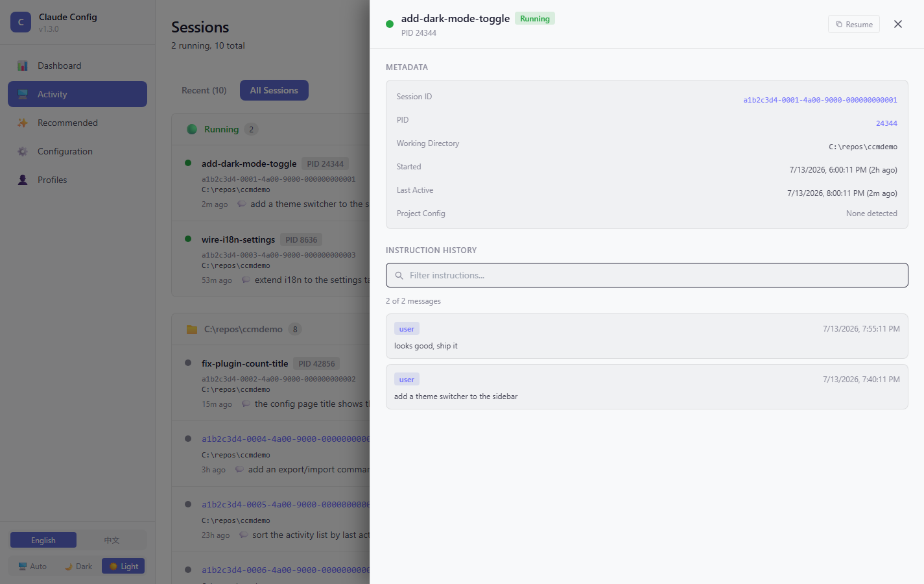
Task: Switch to All Sessions tab
Action: tap(274, 90)
